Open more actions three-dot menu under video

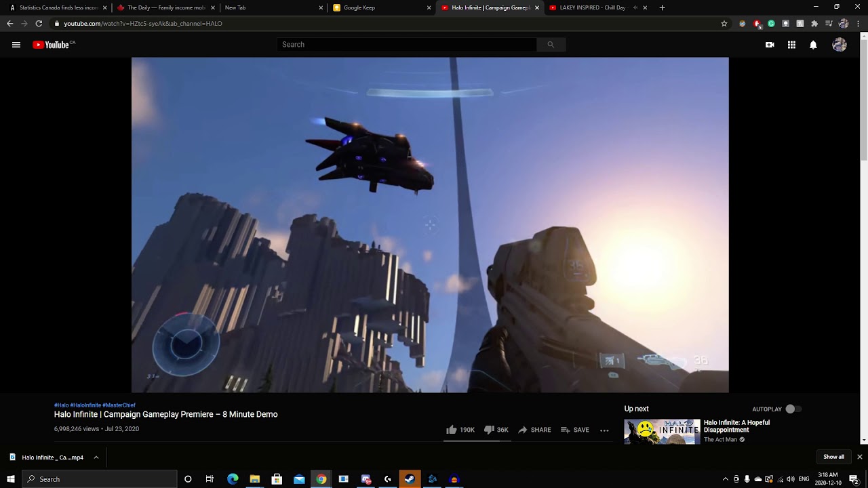(x=604, y=430)
